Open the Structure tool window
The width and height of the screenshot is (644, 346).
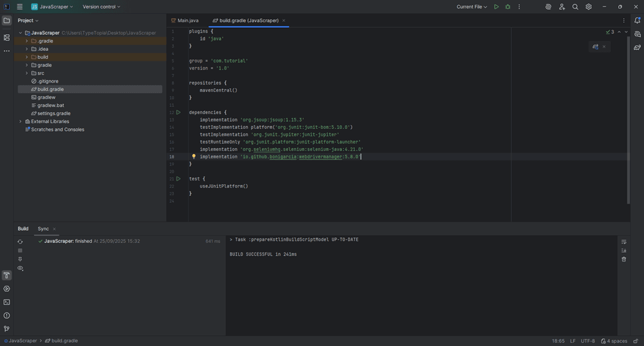click(x=6, y=37)
